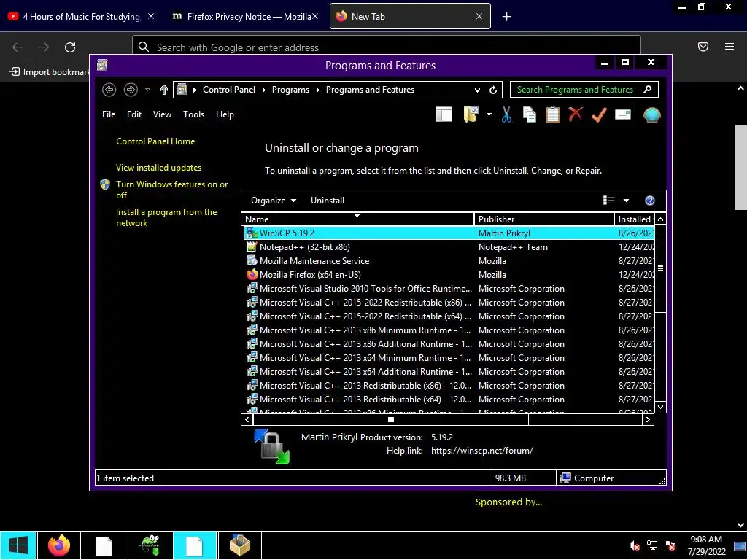This screenshot has height=560, width=747.
Task: Click the rename card toolbar icon
Action: coord(623,114)
